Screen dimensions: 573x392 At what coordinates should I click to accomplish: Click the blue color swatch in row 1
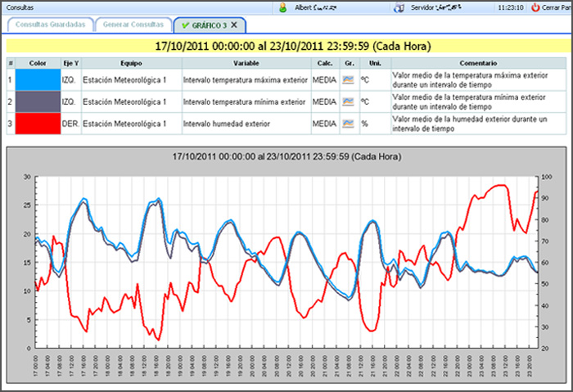(38, 79)
